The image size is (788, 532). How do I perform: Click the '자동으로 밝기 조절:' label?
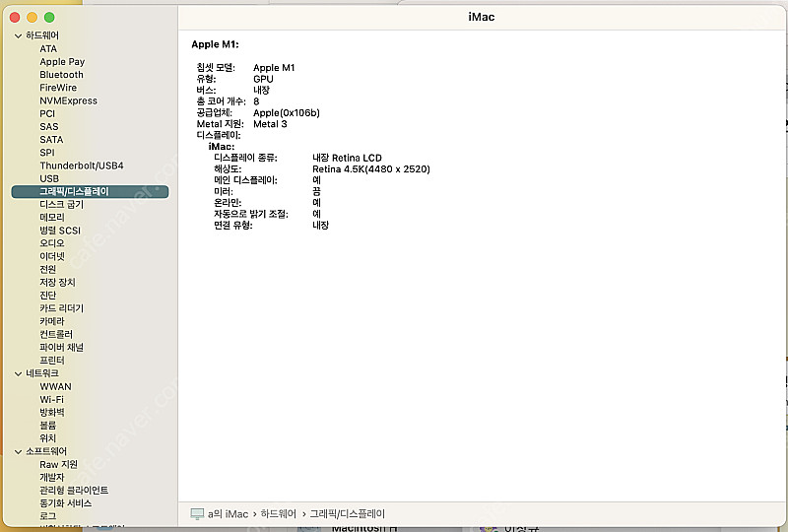pos(251,214)
